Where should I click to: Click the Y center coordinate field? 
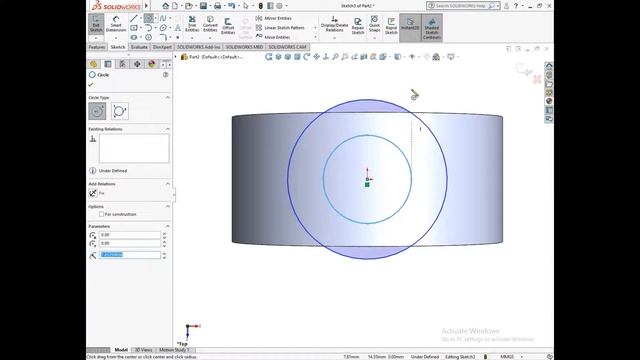(130, 243)
